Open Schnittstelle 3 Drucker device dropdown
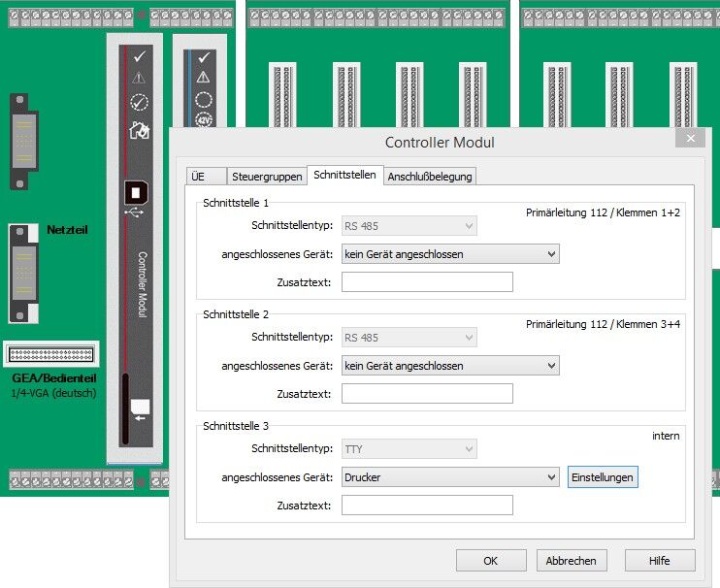 pos(450,477)
